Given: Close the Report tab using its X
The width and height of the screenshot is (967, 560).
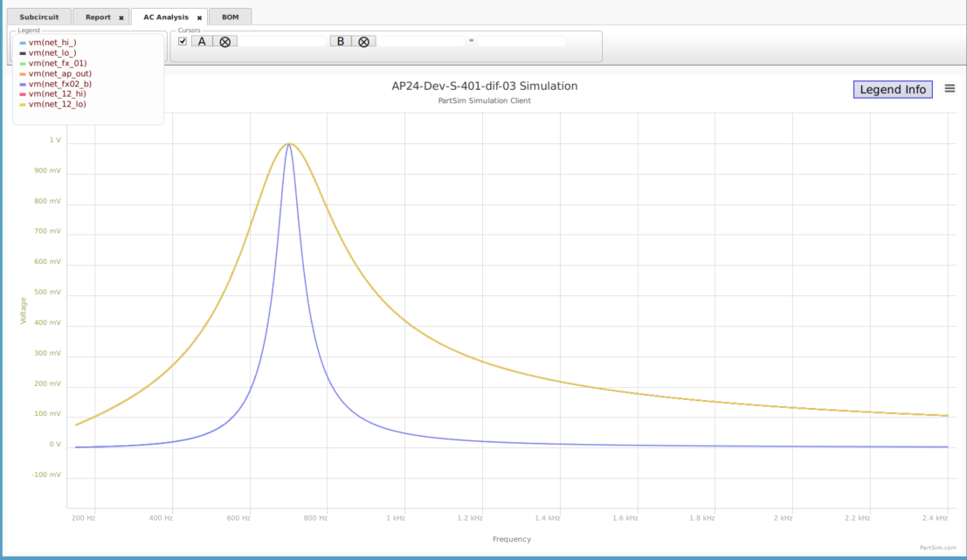Looking at the screenshot, I should (x=121, y=17).
